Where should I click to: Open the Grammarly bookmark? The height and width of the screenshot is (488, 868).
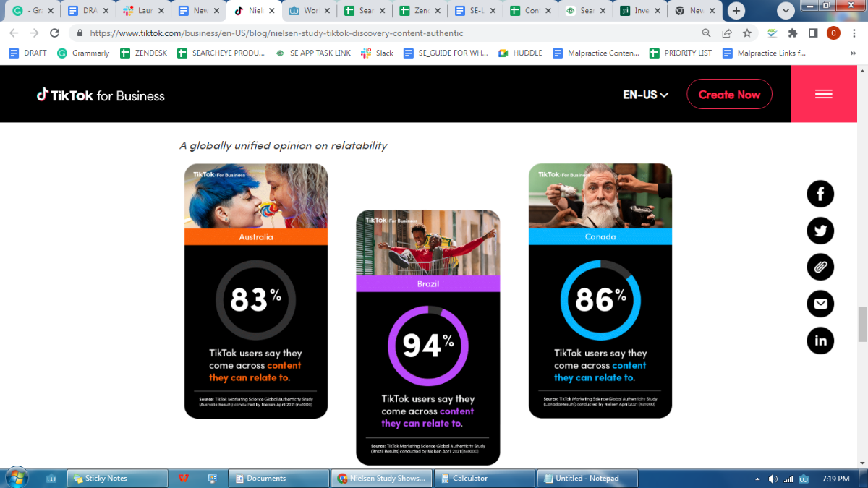click(83, 53)
